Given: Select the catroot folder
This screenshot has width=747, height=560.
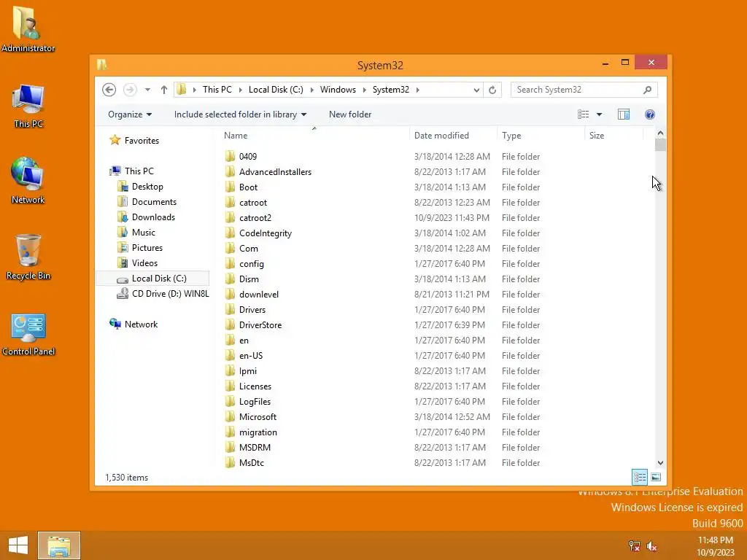Looking at the screenshot, I should tap(252, 203).
